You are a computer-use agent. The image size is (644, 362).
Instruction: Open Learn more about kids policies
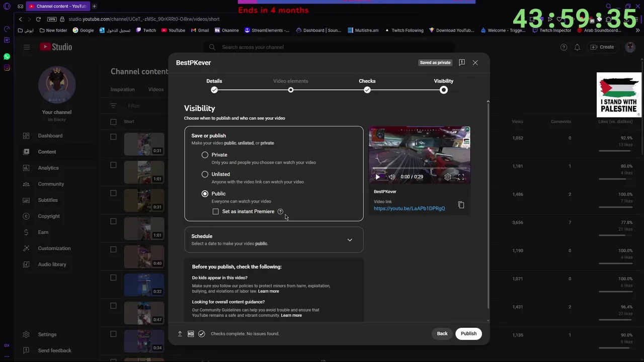[x=268, y=292]
